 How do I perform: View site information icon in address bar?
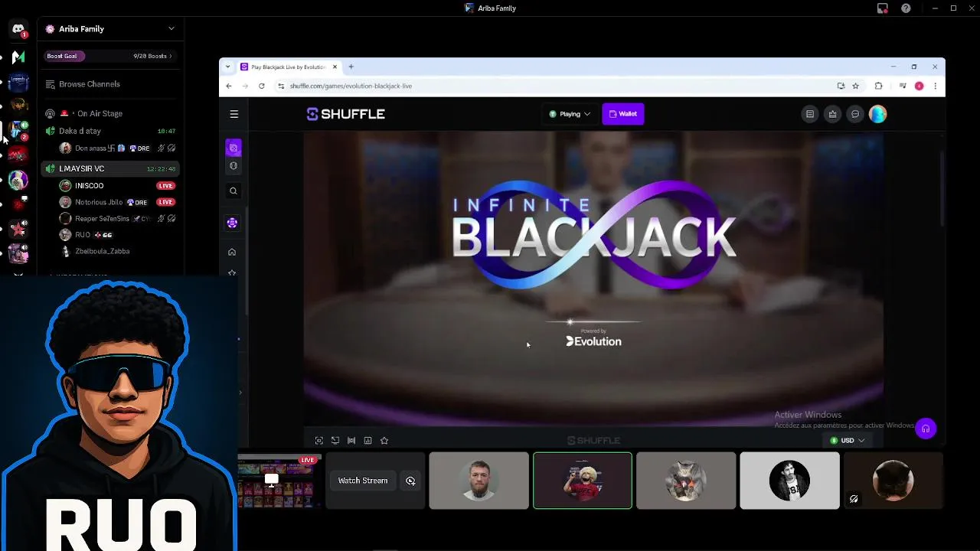coord(281,86)
